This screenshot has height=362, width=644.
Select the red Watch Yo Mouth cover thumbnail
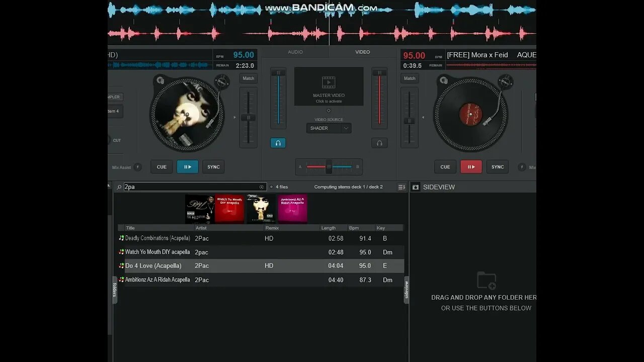[x=229, y=209]
